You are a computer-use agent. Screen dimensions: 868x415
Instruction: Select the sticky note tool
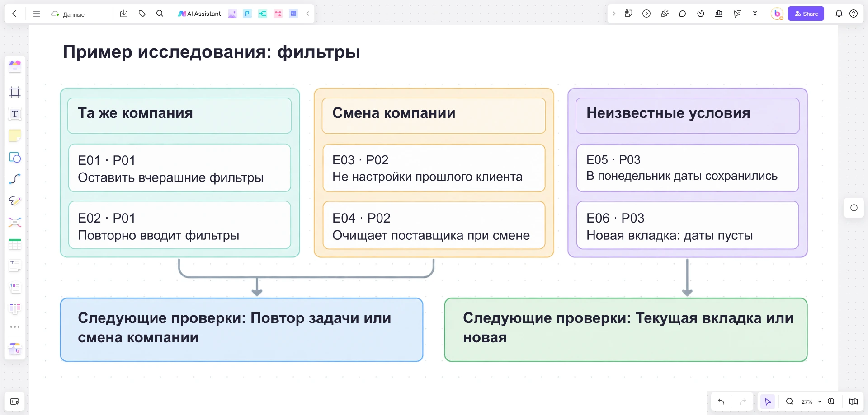click(x=15, y=135)
